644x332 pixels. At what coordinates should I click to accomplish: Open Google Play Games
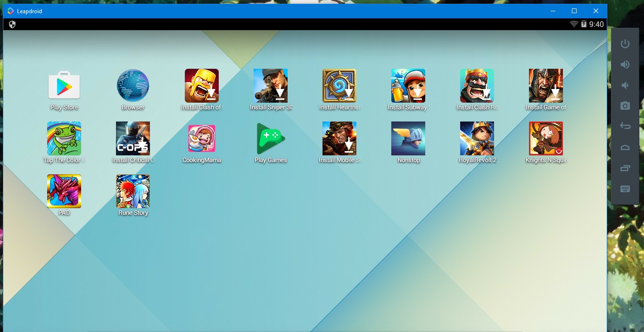pyautogui.click(x=270, y=139)
